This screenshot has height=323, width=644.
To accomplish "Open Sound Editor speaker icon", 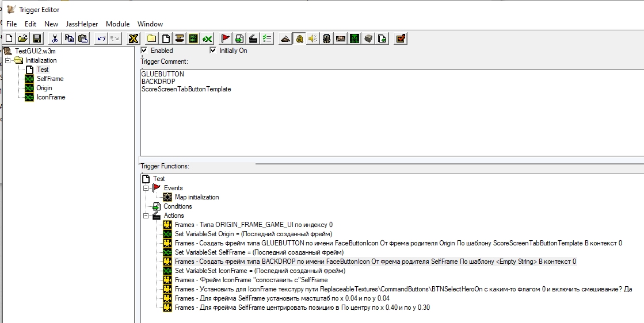I will tap(313, 39).
